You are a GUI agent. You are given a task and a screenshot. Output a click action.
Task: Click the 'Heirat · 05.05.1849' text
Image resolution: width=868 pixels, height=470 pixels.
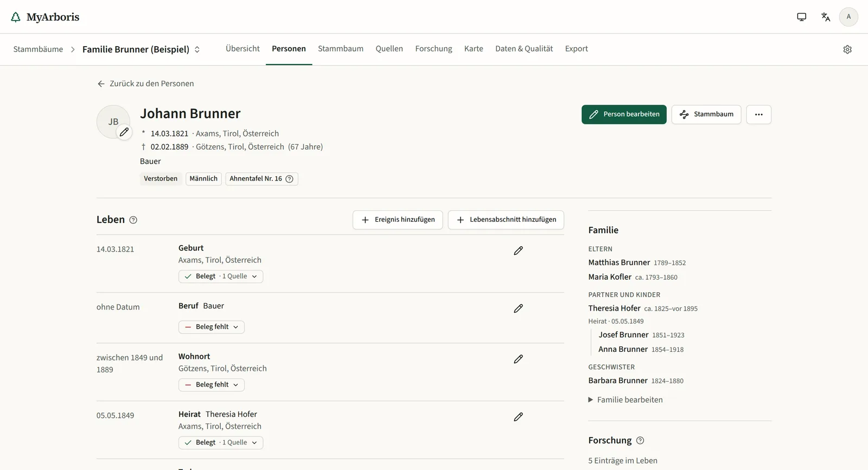coord(616,321)
